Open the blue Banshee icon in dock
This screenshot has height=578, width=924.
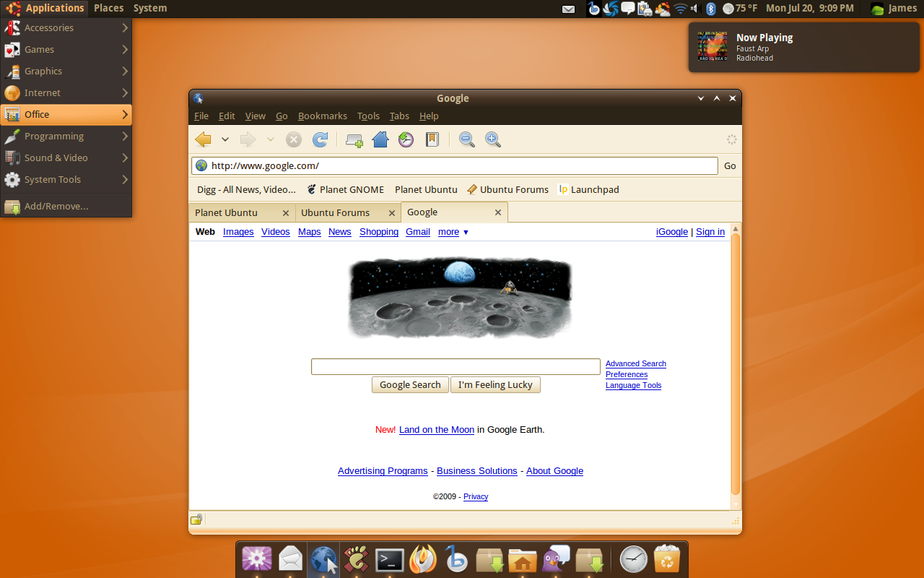coord(456,559)
